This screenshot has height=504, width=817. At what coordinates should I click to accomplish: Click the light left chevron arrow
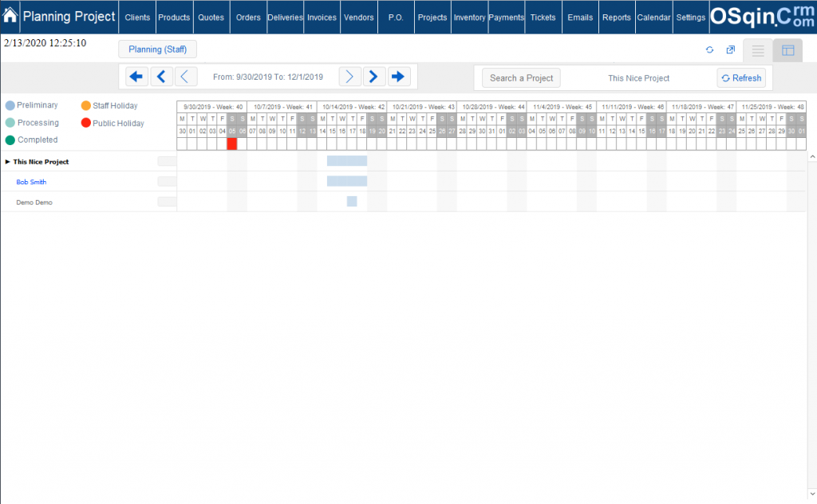(x=185, y=76)
